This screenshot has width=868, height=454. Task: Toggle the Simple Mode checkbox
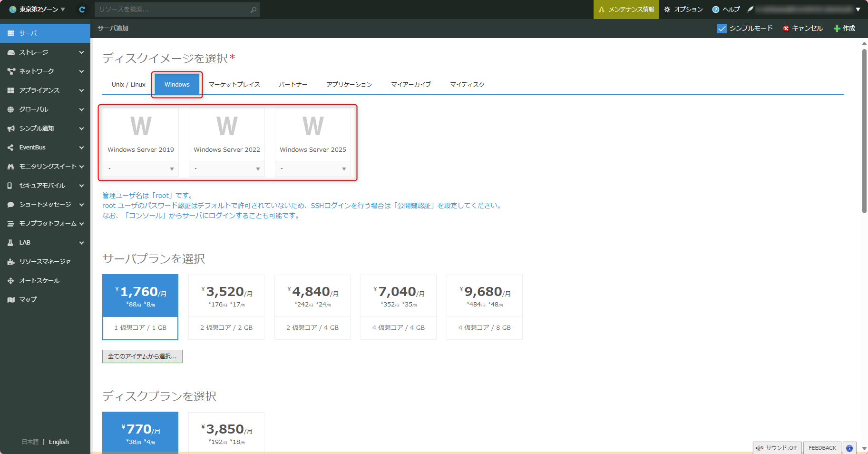pyautogui.click(x=722, y=29)
